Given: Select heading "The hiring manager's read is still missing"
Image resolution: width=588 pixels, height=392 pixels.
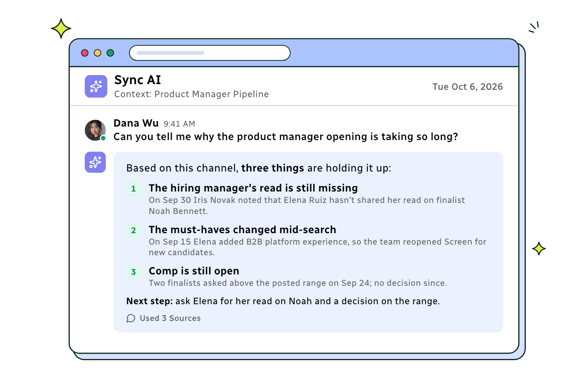Looking at the screenshot, I should coord(253,188).
